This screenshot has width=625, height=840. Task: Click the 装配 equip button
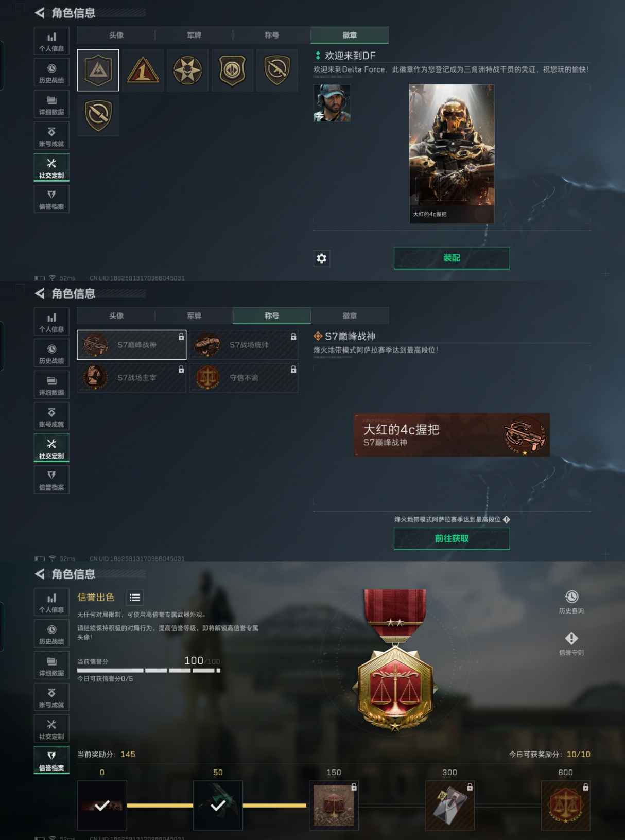point(452,258)
